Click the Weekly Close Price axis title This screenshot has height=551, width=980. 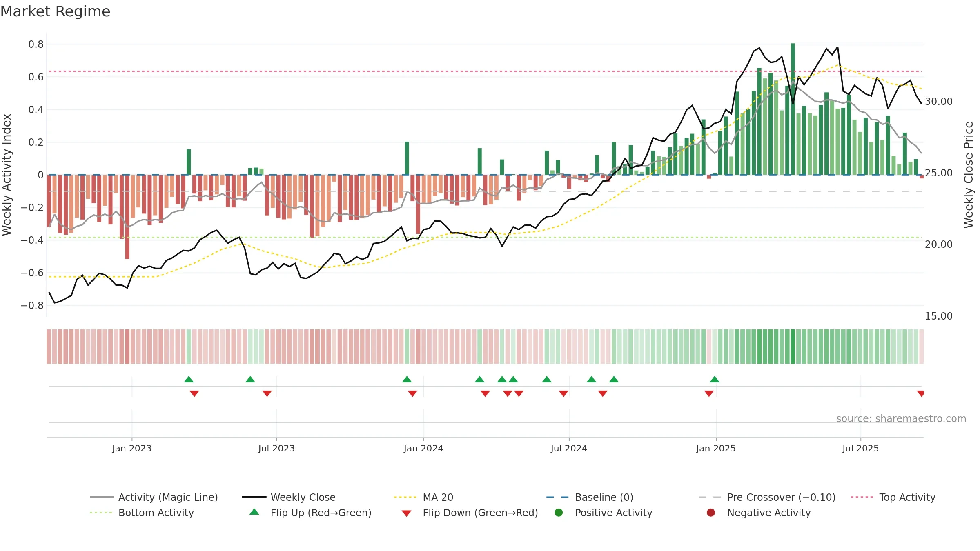pyautogui.click(x=969, y=175)
